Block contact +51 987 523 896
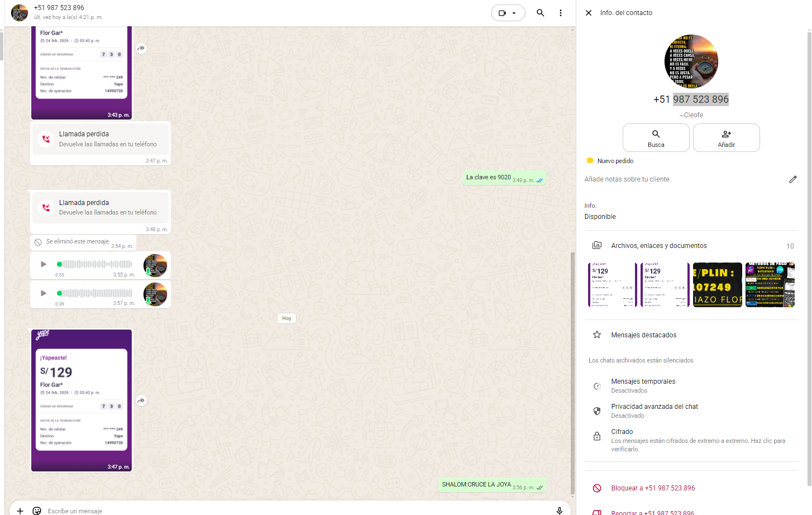Viewport: 812px width, 515px height. pyautogui.click(x=652, y=488)
